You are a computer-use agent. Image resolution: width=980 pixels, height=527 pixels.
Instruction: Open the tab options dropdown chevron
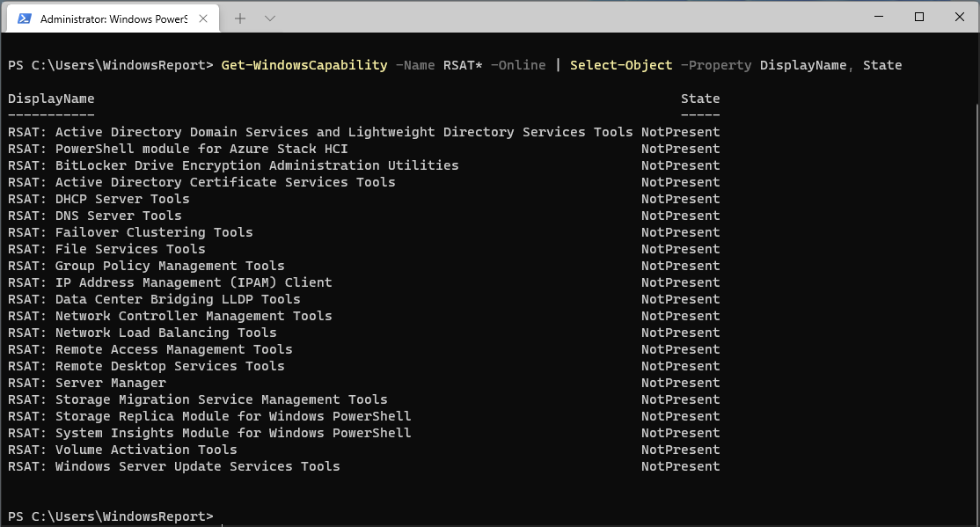click(x=269, y=17)
